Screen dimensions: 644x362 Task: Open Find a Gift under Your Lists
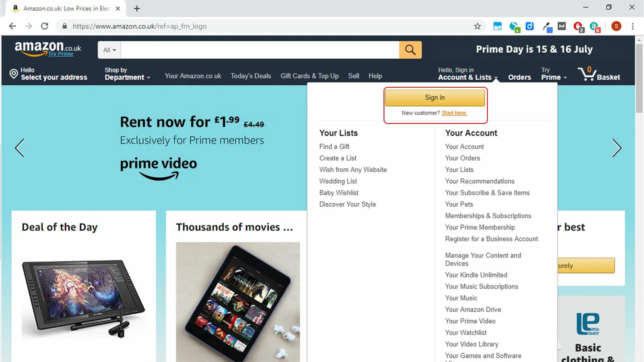[x=334, y=147]
